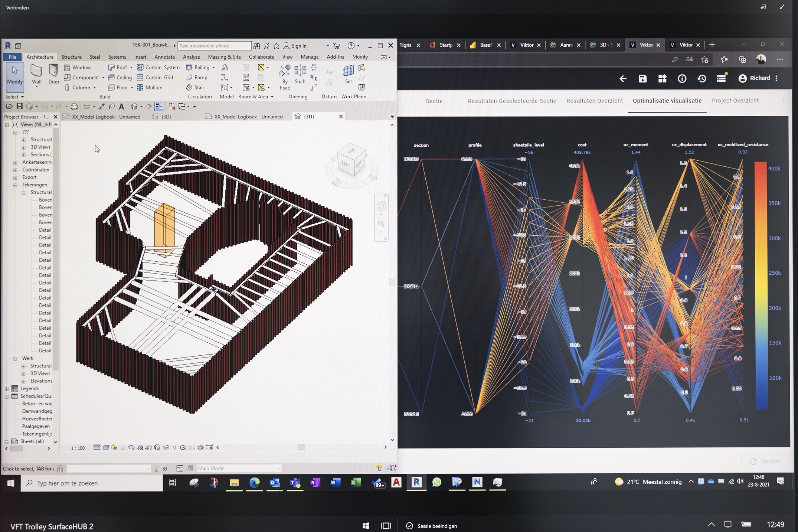Image resolution: width=798 pixels, height=532 pixels.
Task: Click the Revit keyword search field
Action: point(214,46)
